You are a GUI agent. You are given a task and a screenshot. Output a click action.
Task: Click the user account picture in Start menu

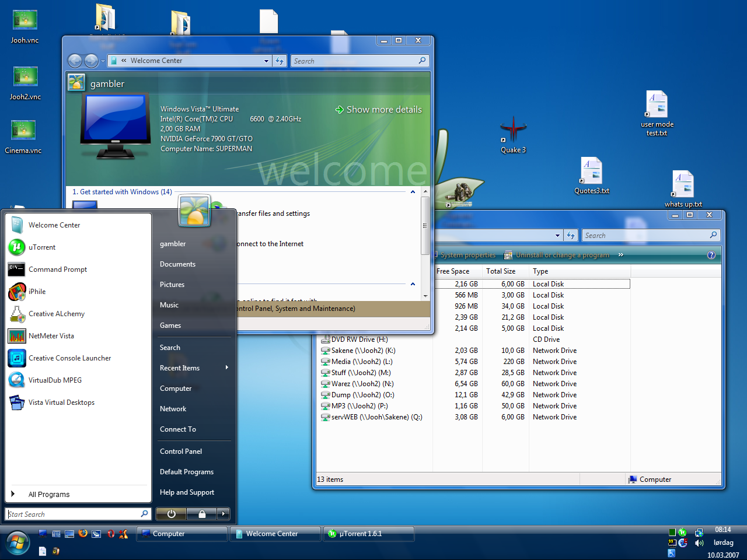tap(194, 211)
